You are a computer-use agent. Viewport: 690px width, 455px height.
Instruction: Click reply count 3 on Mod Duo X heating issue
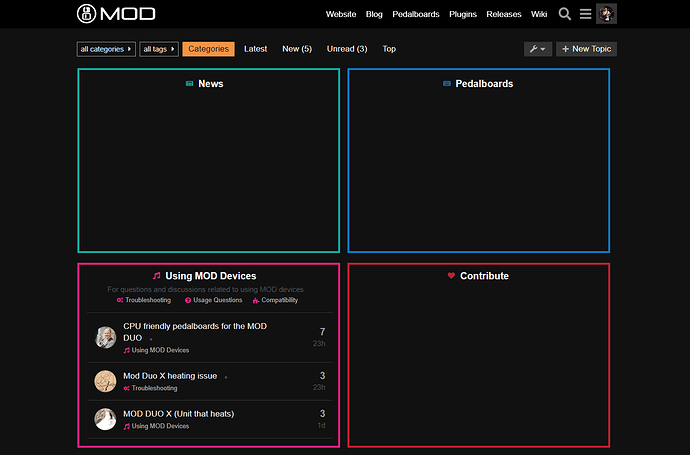[322, 375]
